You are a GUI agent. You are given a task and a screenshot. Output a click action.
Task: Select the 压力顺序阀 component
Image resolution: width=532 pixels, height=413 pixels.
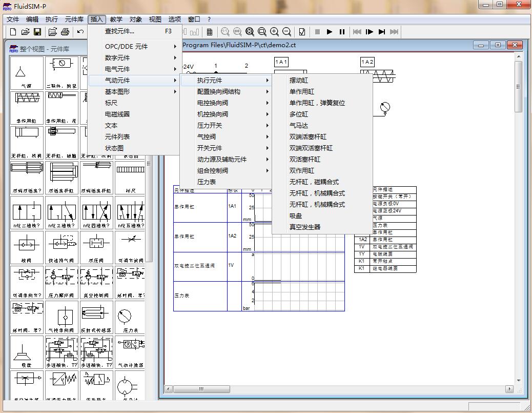coord(62,283)
